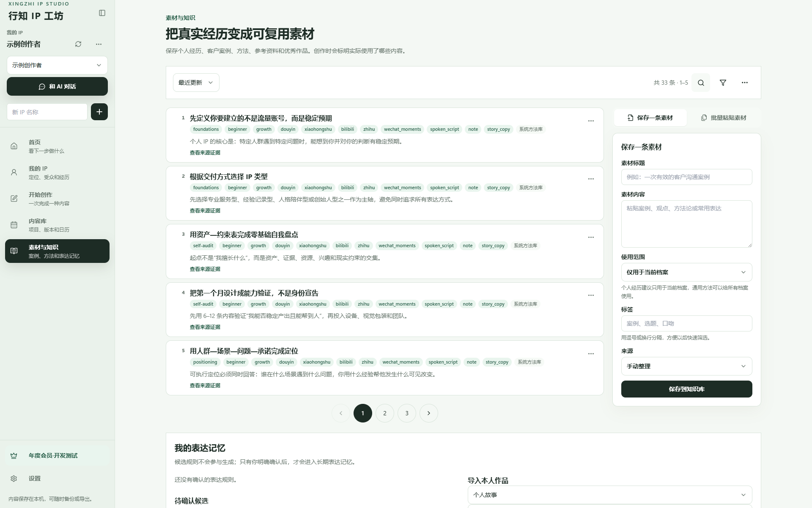Collapse the sidebar panel icon
This screenshot has width=812, height=508.
(102, 13)
